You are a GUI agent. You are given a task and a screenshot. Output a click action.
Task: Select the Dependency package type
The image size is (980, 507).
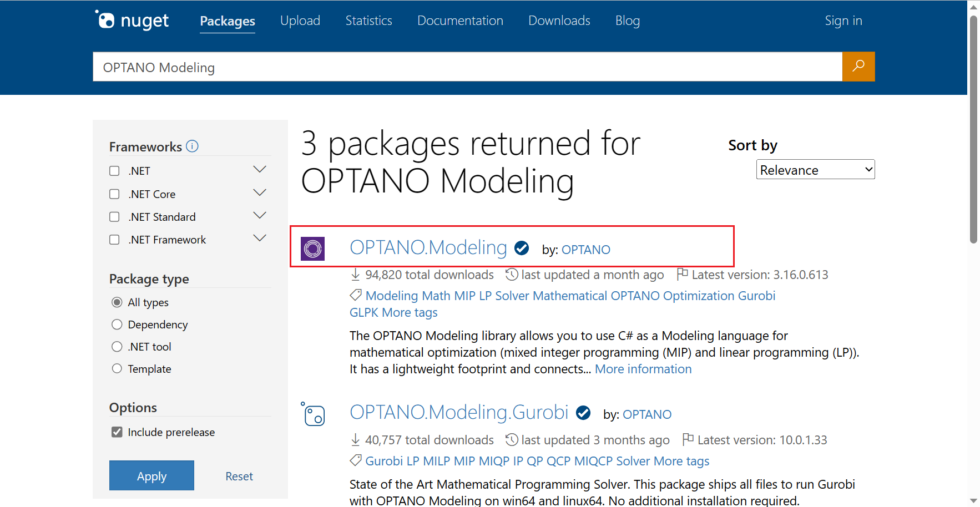(x=117, y=325)
